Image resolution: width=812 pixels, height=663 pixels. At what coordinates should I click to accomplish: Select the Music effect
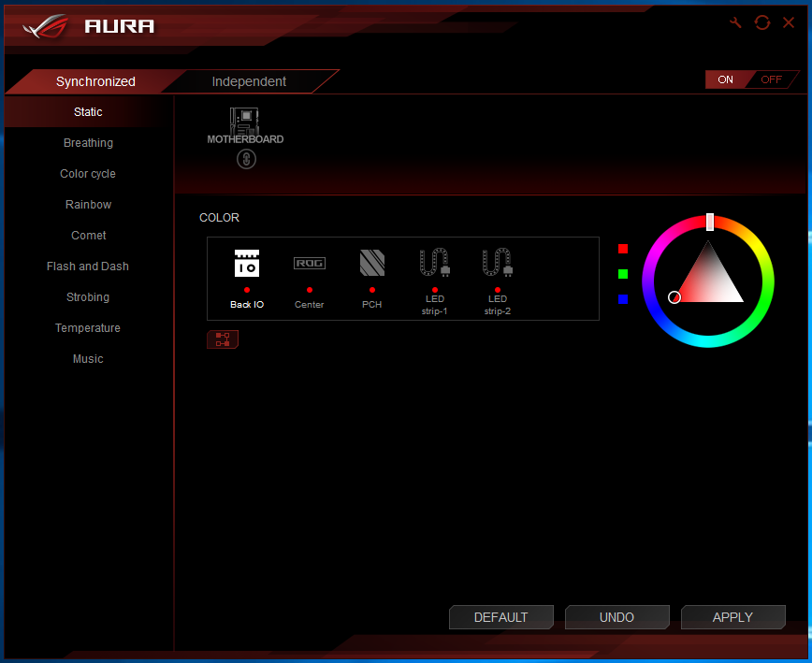tap(88, 359)
